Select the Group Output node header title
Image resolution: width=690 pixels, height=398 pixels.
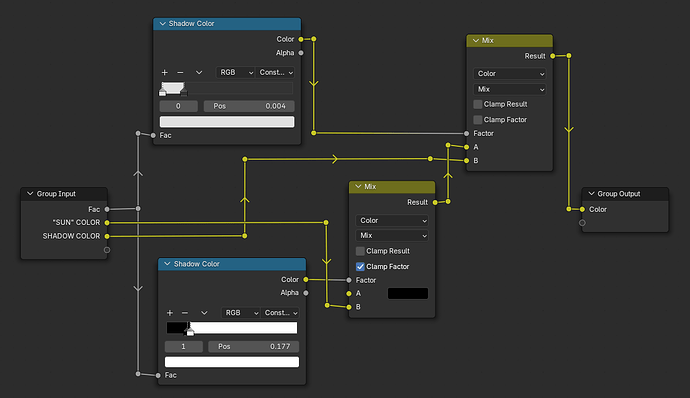click(x=619, y=194)
